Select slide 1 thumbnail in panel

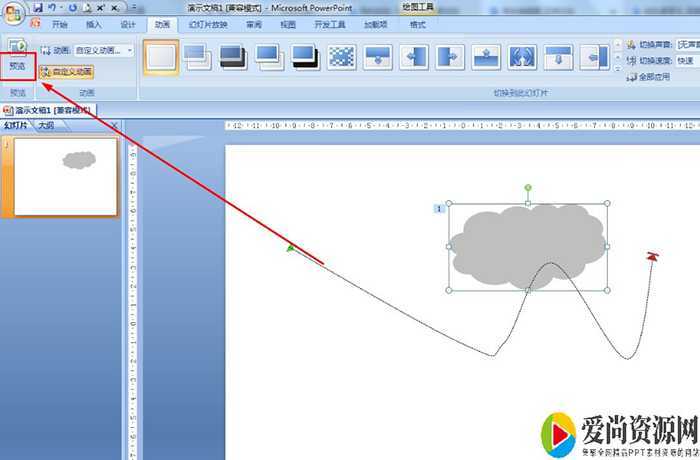65,176
